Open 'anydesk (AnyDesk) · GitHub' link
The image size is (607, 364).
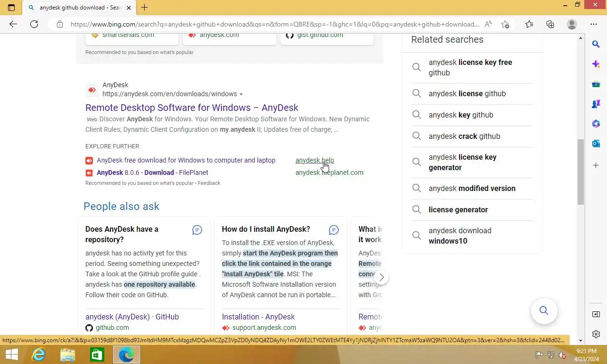coord(132,317)
